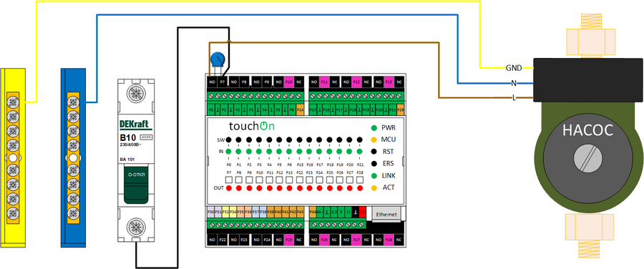Click the Ethernet port on the controller
The image size is (644, 269).
click(x=386, y=215)
